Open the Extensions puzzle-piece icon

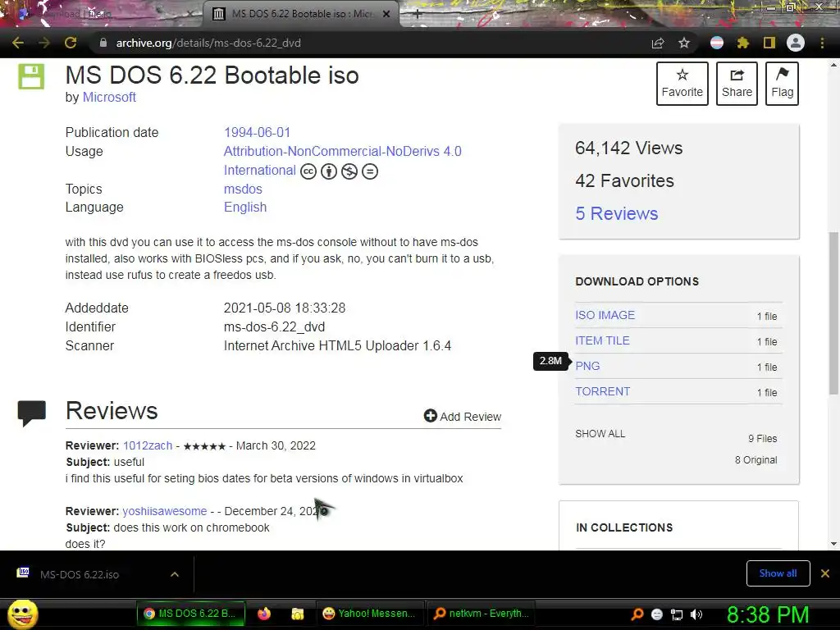(742, 43)
